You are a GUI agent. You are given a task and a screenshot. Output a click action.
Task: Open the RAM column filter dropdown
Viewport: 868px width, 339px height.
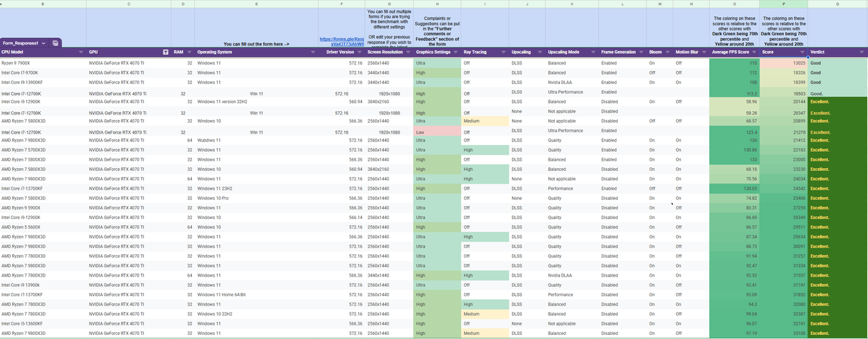tap(189, 52)
